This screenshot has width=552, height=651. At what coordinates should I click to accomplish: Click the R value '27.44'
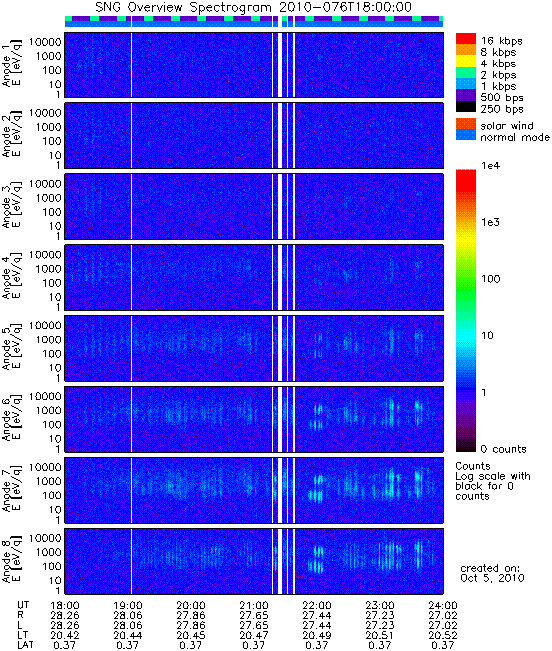[317, 615]
